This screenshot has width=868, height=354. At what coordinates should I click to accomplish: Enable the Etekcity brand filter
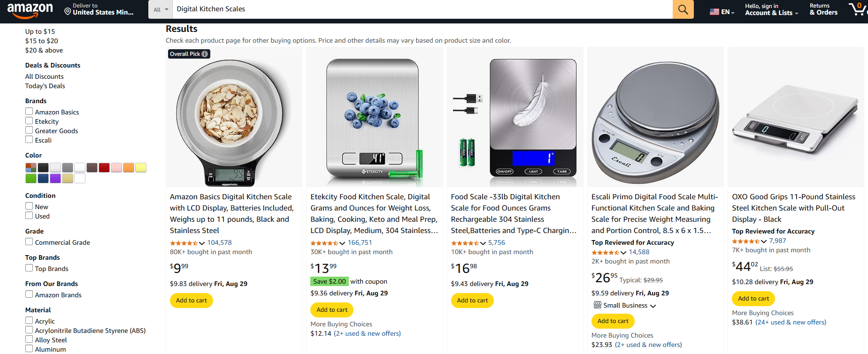click(x=29, y=121)
